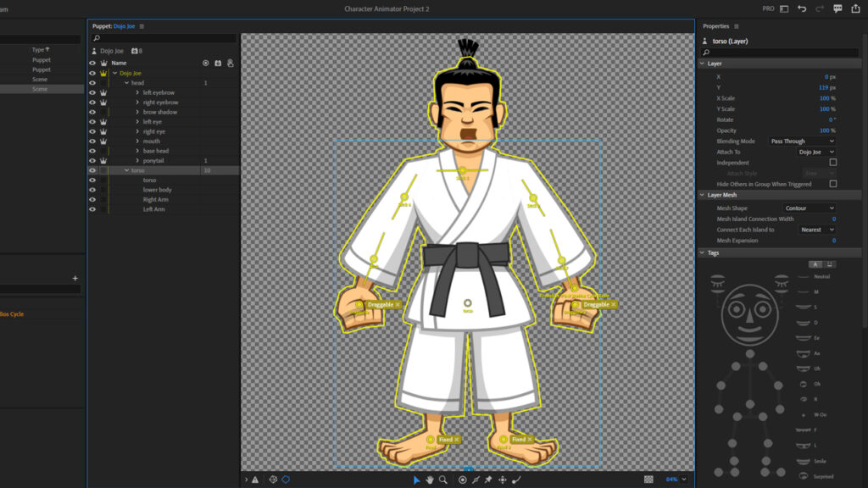
Task: Open the Properties panel menu
Action: coord(736,26)
